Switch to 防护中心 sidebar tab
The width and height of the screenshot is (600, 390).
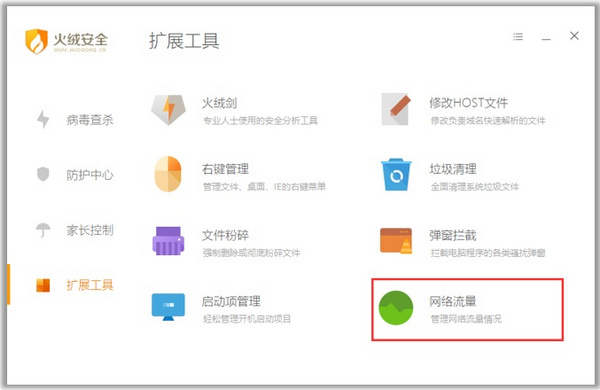[75, 175]
